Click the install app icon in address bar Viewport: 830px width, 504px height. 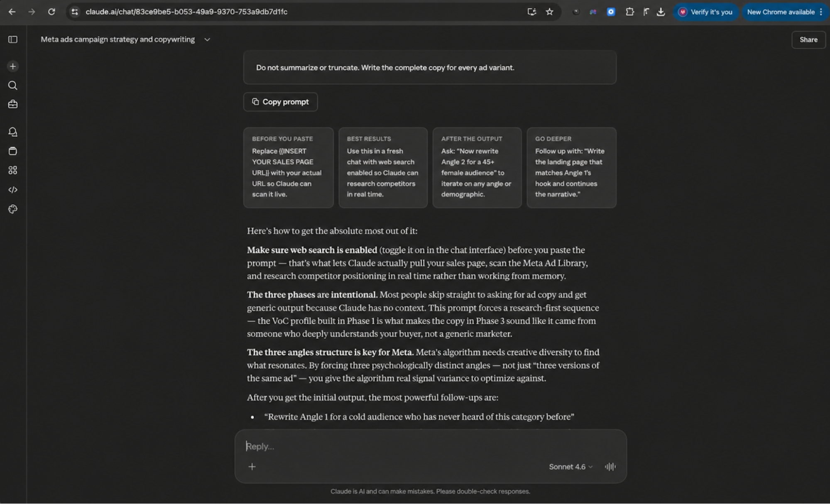[531, 12]
